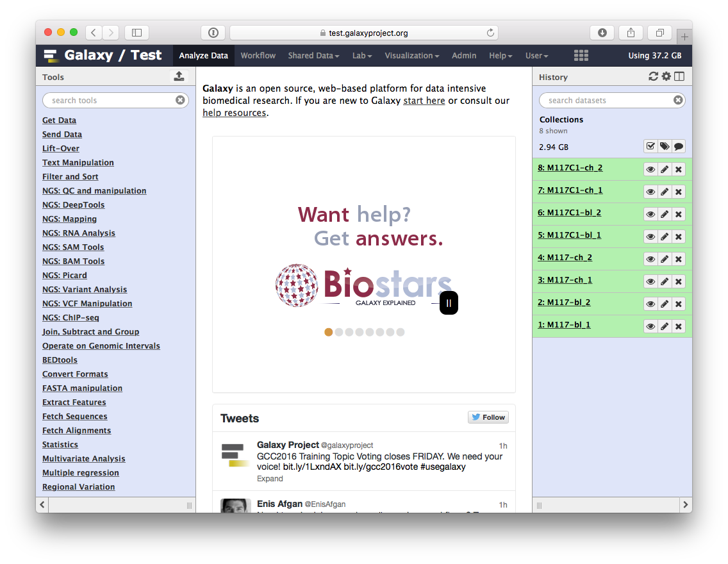Focus the search tools input field
Screen dimensions: 728x564
point(115,100)
